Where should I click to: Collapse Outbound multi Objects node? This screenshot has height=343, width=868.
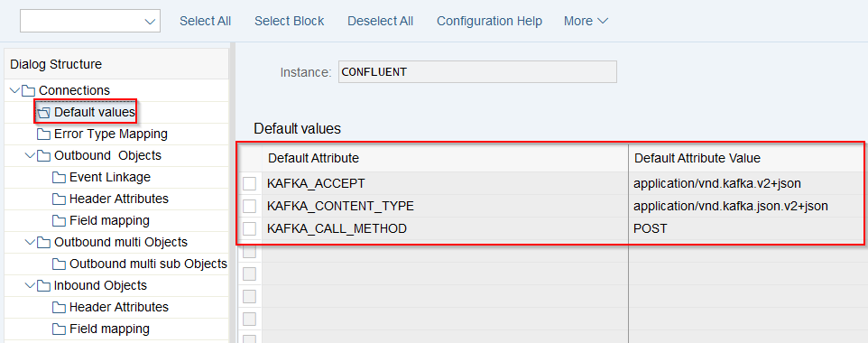point(31,242)
